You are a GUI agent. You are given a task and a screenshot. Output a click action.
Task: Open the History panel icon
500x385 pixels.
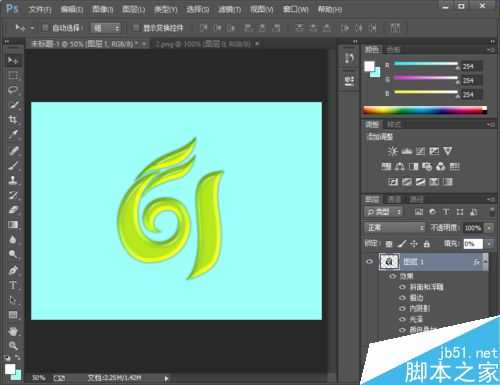[349, 58]
